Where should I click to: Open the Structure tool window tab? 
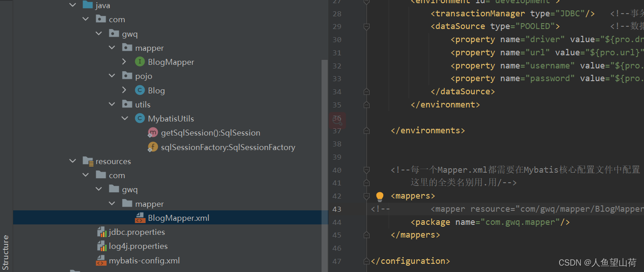(6, 252)
